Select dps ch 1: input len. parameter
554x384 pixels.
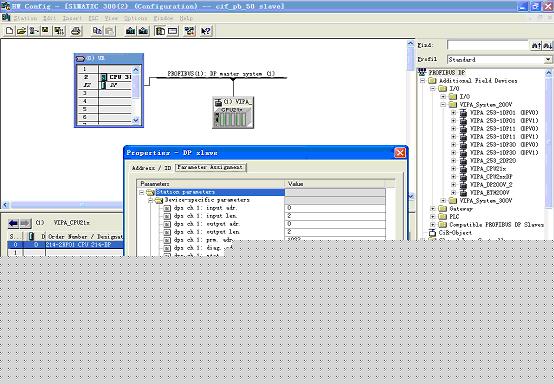[x=205, y=216]
